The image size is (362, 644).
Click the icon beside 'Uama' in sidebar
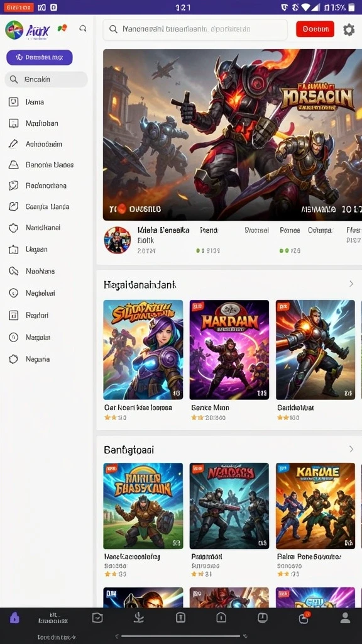(x=14, y=102)
